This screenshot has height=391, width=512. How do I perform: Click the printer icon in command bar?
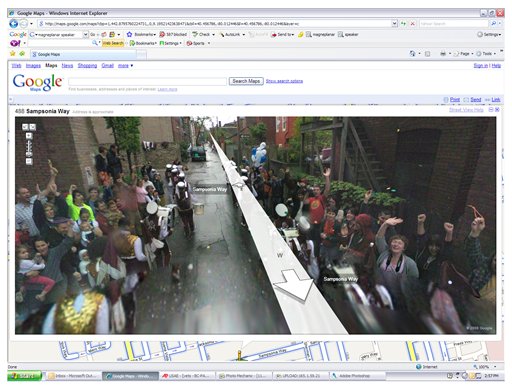[x=443, y=53]
